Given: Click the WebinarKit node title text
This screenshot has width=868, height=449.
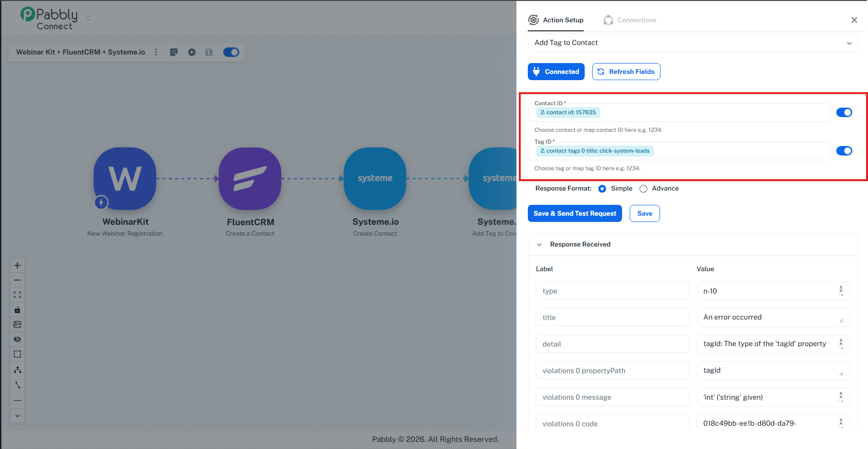Looking at the screenshot, I should tap(126, 222).
